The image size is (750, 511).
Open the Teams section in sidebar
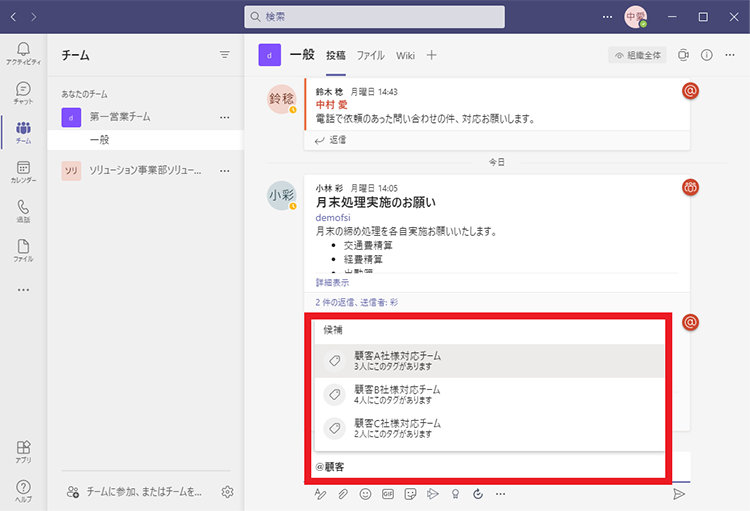23,132
